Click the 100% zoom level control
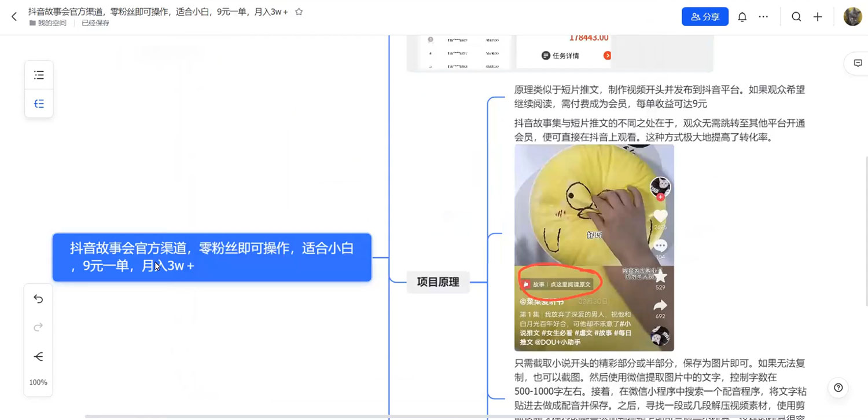868x420 pixels. 38,382
